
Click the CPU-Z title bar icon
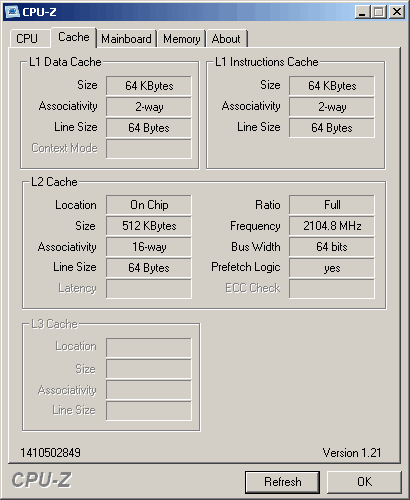coord(13,12)
